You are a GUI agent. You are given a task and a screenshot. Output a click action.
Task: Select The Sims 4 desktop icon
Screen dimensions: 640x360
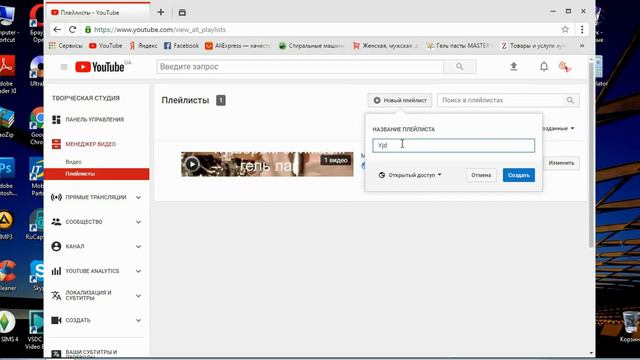8,327
